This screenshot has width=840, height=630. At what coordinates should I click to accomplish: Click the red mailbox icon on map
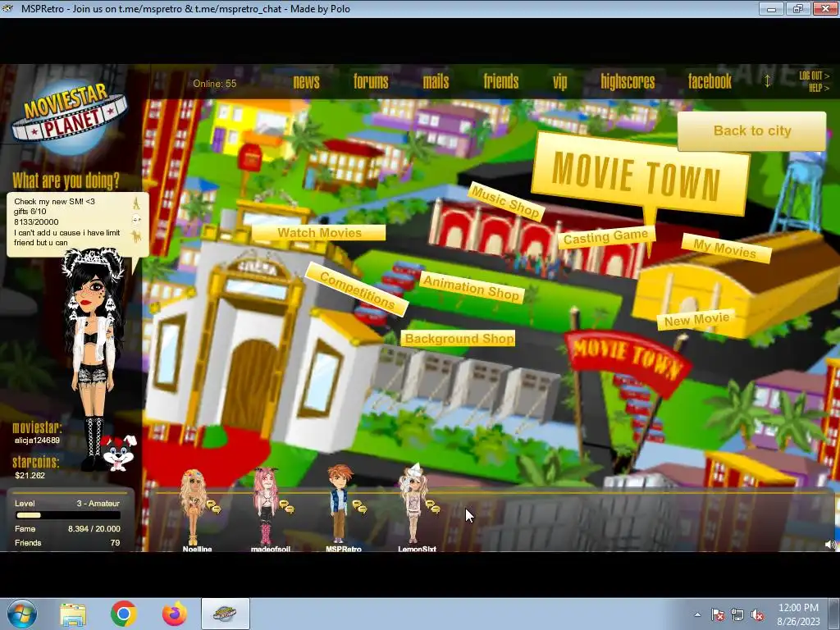(x=249, y=157)
